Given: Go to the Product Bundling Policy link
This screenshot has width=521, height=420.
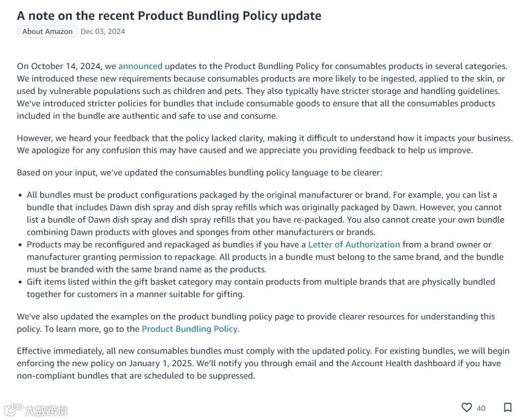Looking at the screenshot, I should 190,329.
